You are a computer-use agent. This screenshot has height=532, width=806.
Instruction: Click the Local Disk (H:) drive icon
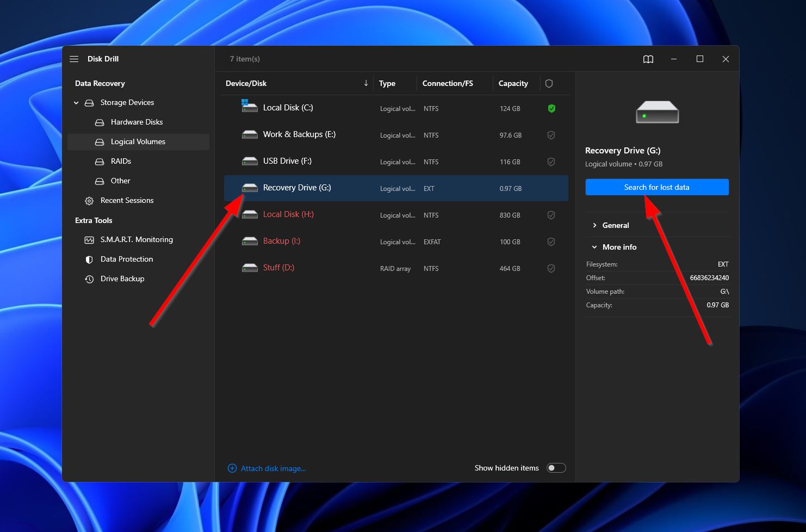click(250, 214)
